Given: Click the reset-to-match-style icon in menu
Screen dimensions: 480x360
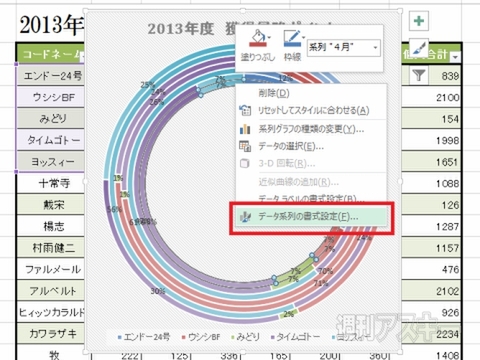Looking at the screenshot, I should [245, 110].
